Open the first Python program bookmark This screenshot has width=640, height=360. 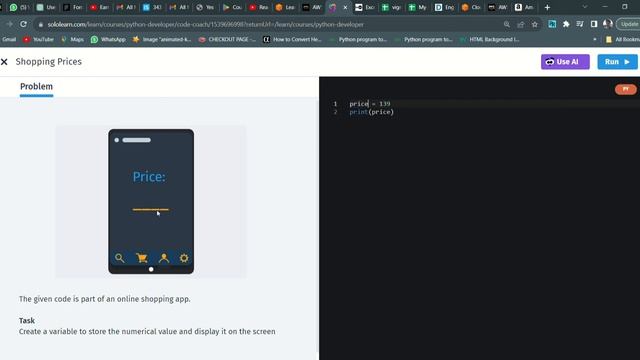pos(358,40)
